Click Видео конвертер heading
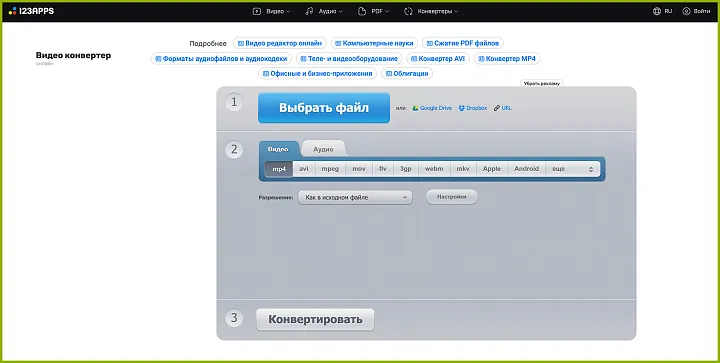 click(x=73, y=56)
